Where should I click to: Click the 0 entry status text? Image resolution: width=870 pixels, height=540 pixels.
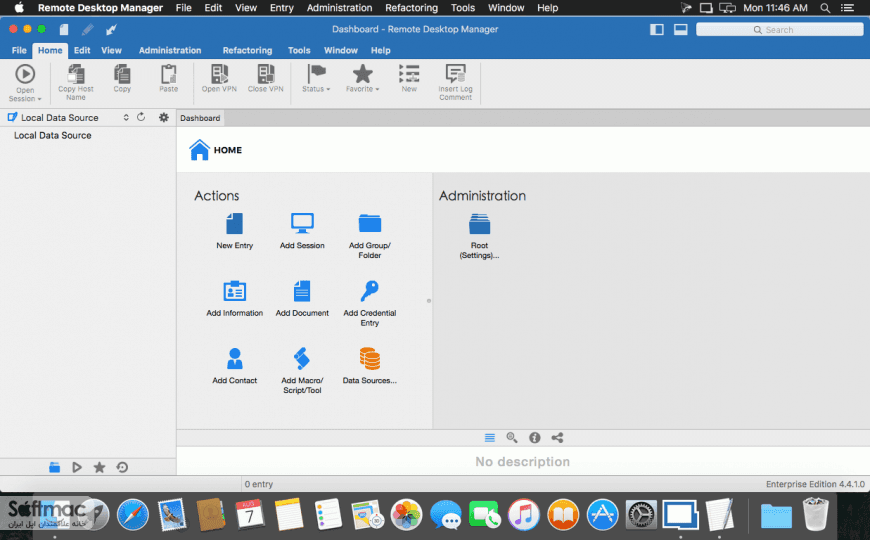tap(259, 484)
